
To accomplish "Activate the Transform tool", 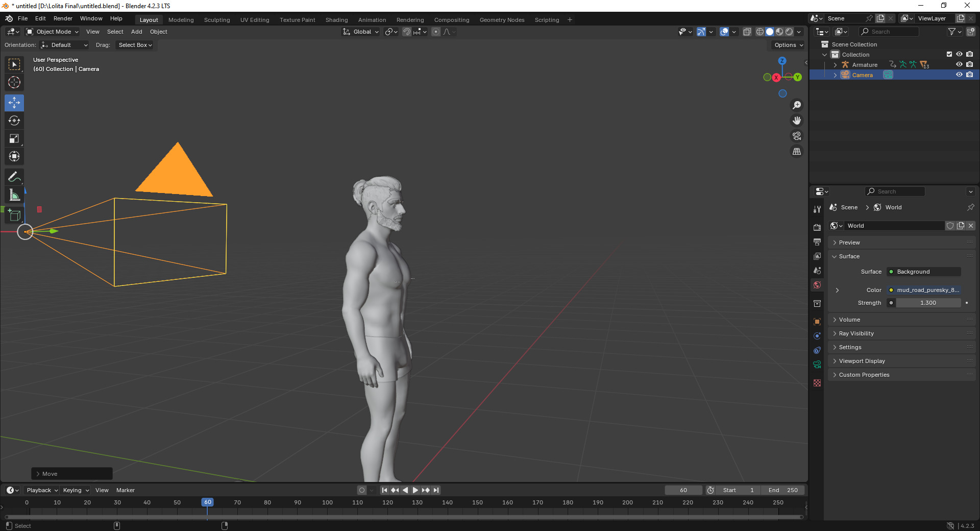I will pyautogui.click(x=14, y=156).
